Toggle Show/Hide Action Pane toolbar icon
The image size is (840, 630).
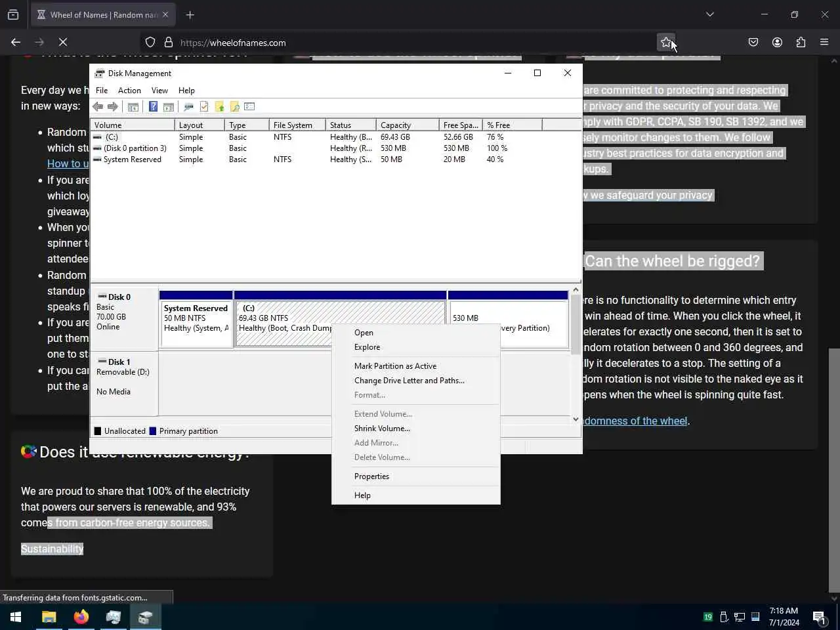pos(168,107)
